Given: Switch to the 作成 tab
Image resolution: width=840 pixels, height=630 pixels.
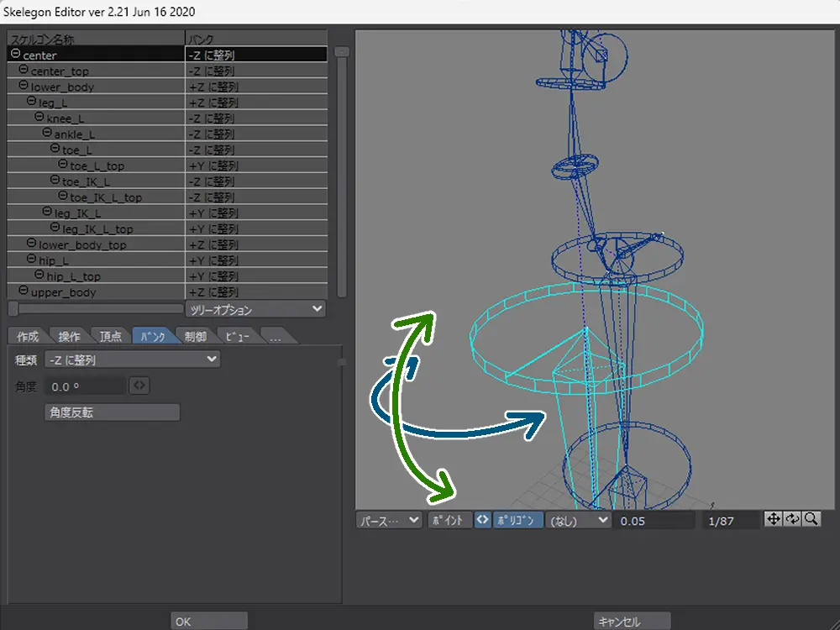Looking at the screenshot, I should click(x=28, y=337).
